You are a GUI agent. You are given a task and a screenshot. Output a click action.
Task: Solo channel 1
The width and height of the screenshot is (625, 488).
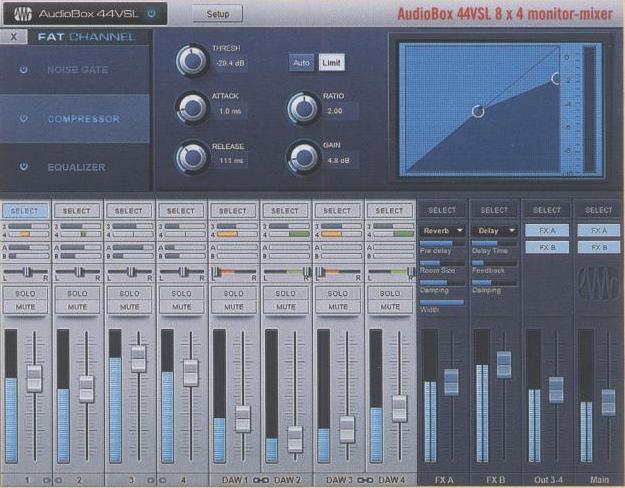point(26,293)
